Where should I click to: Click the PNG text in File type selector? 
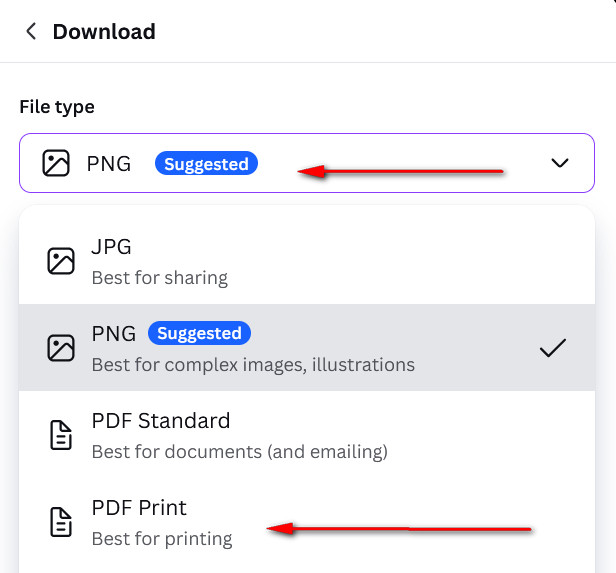click(x=109, y=164)
